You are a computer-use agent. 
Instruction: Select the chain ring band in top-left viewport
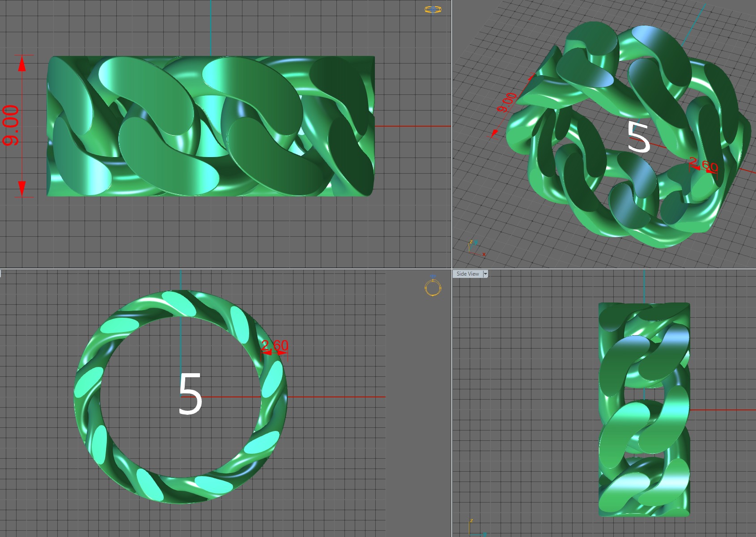coord(211,126)
